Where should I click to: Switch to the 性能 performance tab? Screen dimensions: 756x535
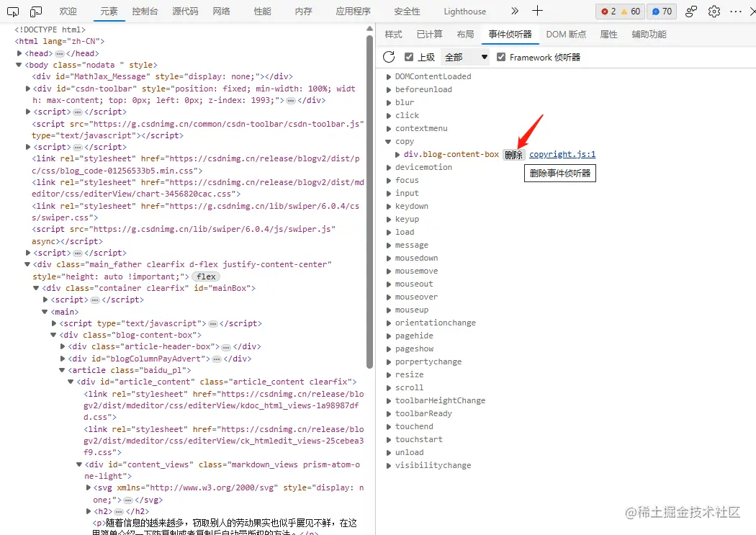pyautogui.click(x=262, y=11)
